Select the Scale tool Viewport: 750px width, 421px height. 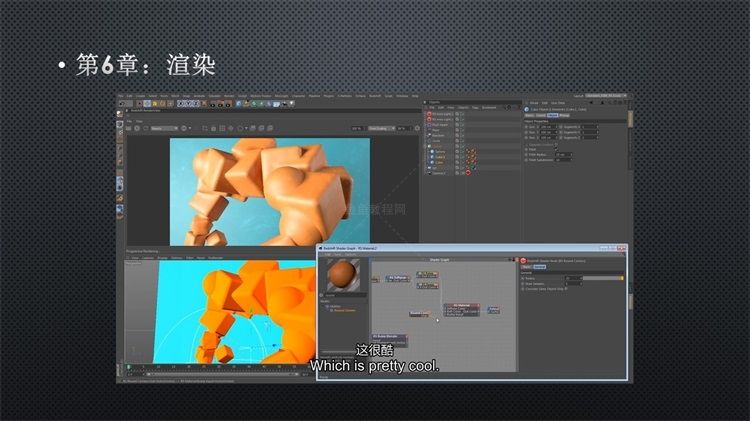click(155, 104)
